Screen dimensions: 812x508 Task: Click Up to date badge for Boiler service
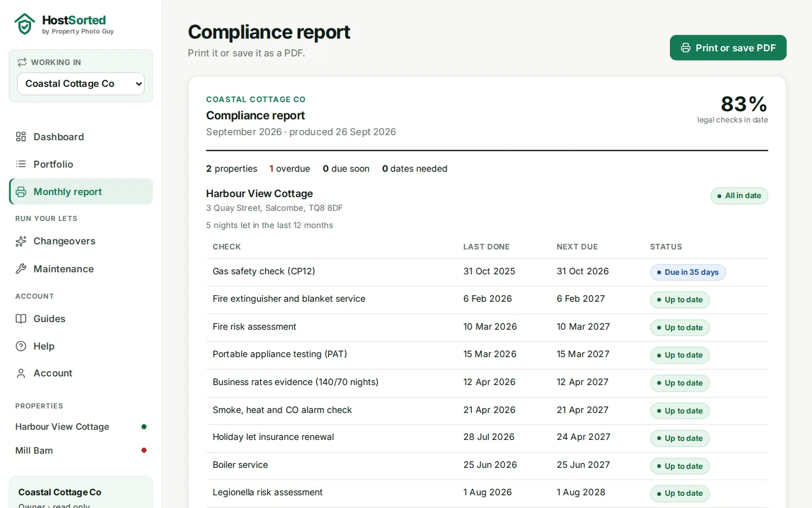(680, 466)
